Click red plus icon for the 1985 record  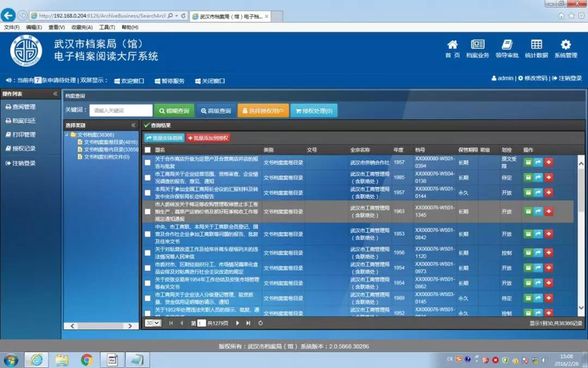click(x=548, y=177)
